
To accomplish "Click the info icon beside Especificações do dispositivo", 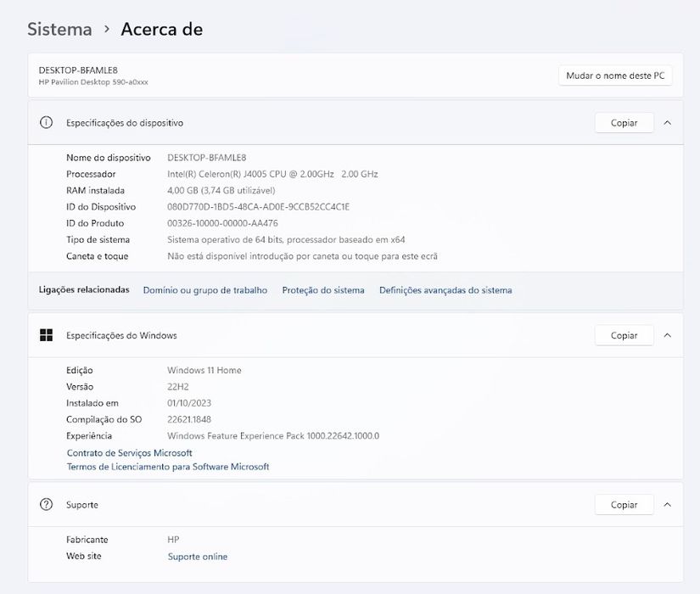I will tap(46, 122).
